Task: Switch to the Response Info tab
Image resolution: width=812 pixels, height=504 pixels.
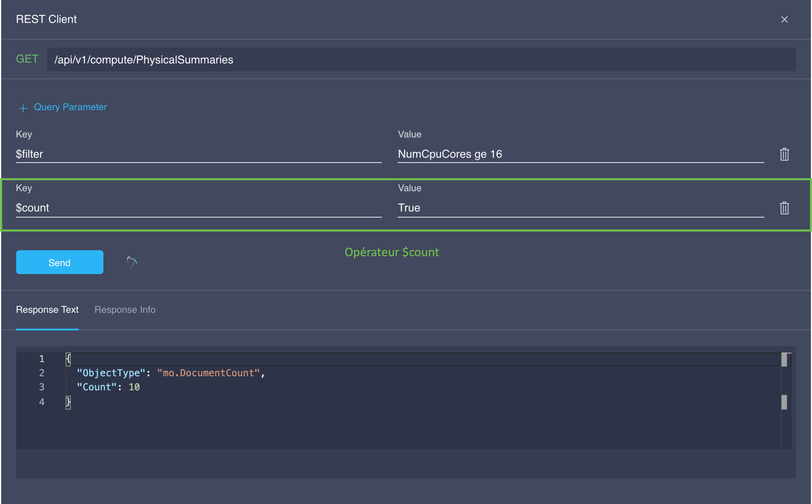Action: pos(125,310)
